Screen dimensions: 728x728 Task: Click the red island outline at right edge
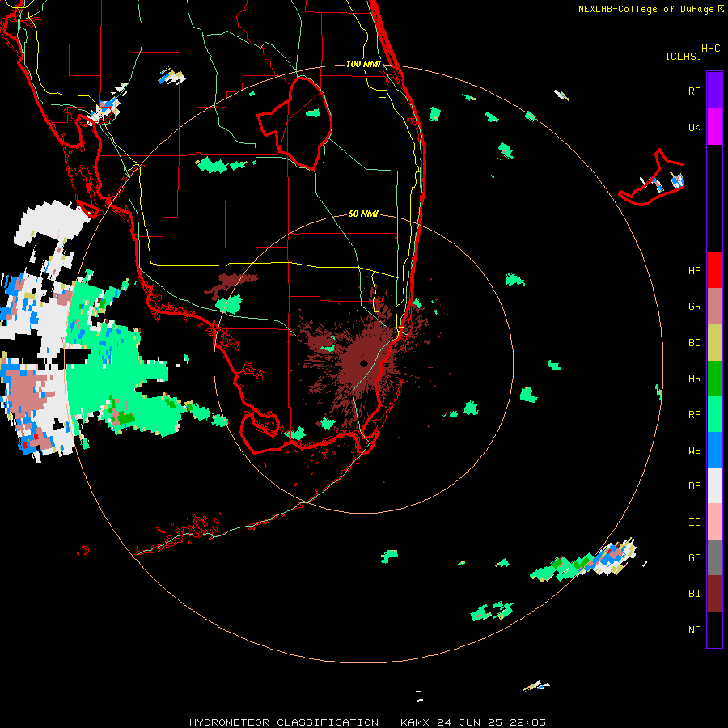coord(651,177)
